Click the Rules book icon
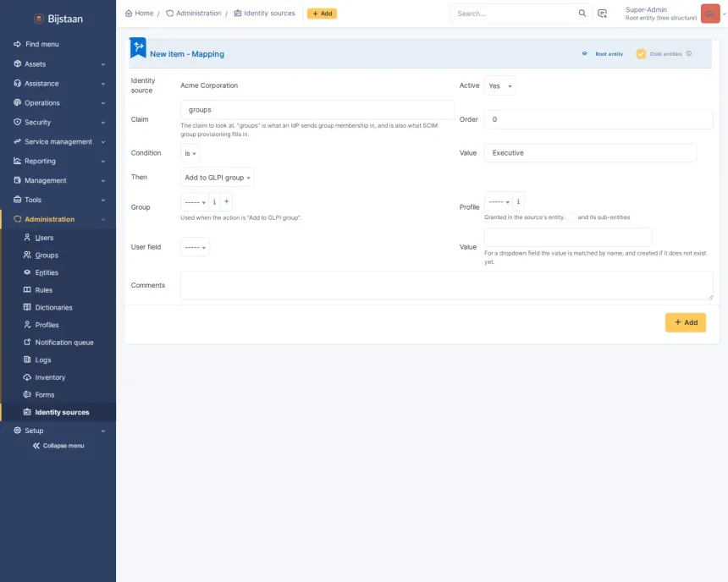This screenshot has height=582, width=728. click(x=27, y=289)
